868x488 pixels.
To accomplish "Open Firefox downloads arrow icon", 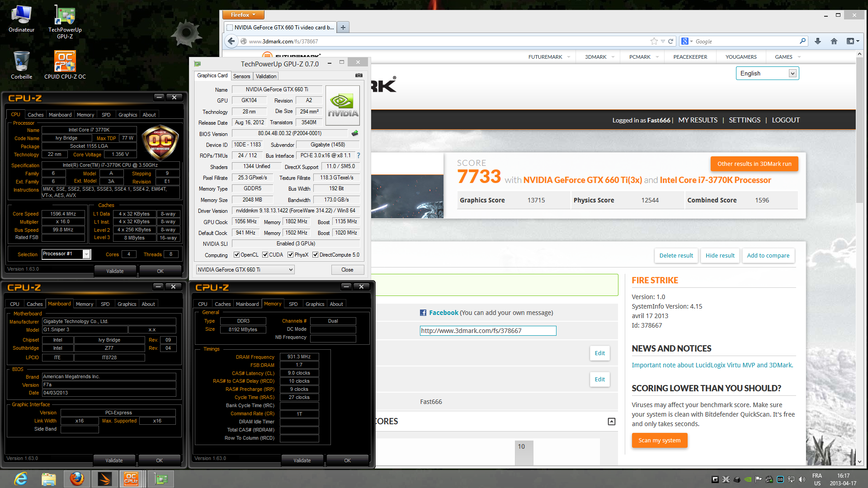I will tap(818, 41).
